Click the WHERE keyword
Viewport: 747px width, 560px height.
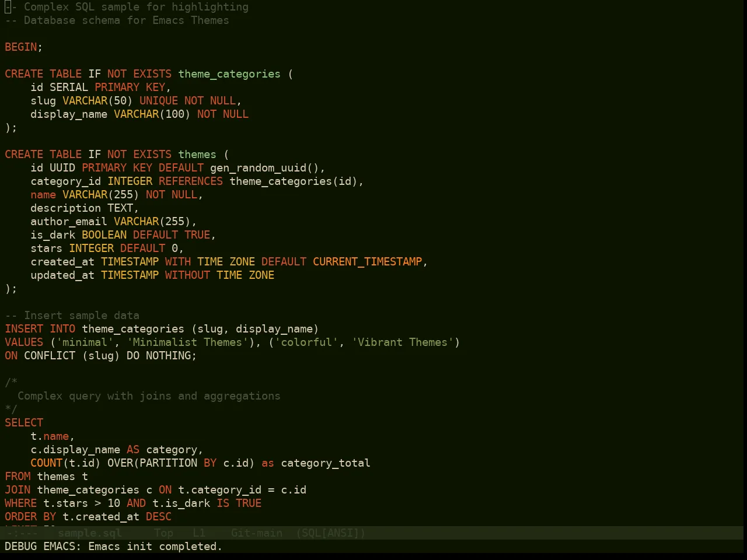[x=21, y=503]
